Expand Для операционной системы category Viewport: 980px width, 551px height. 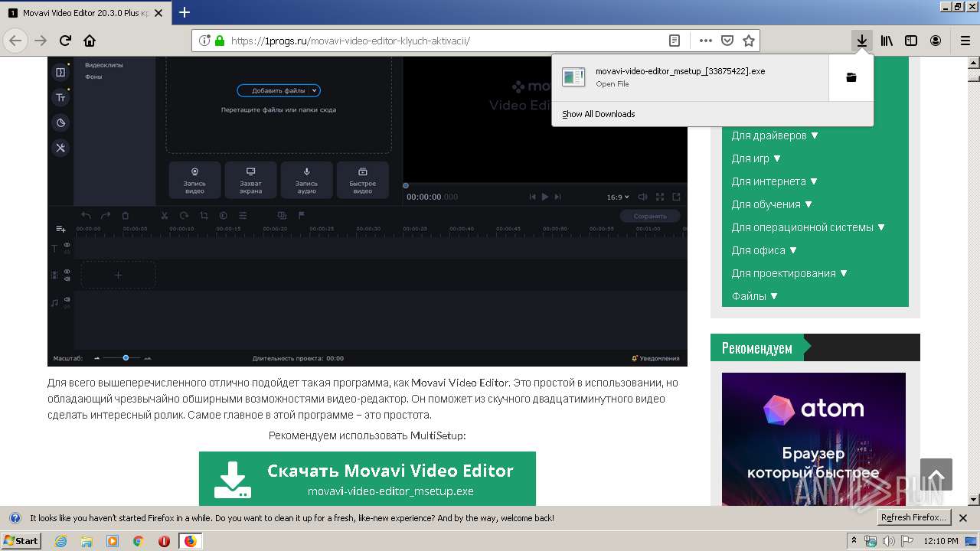point(808,227)
